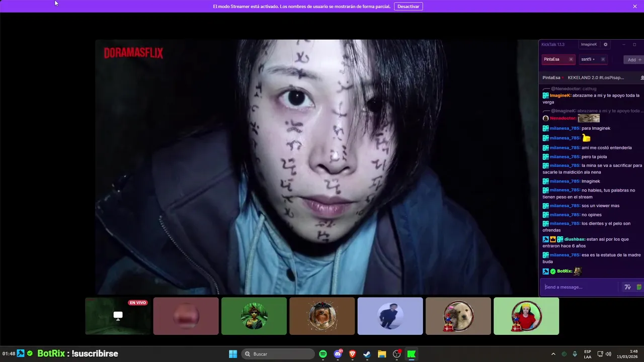The width and height of the screenshot is (644, 362).
Task: Click the main shared video stream
Action: [316, 167]
